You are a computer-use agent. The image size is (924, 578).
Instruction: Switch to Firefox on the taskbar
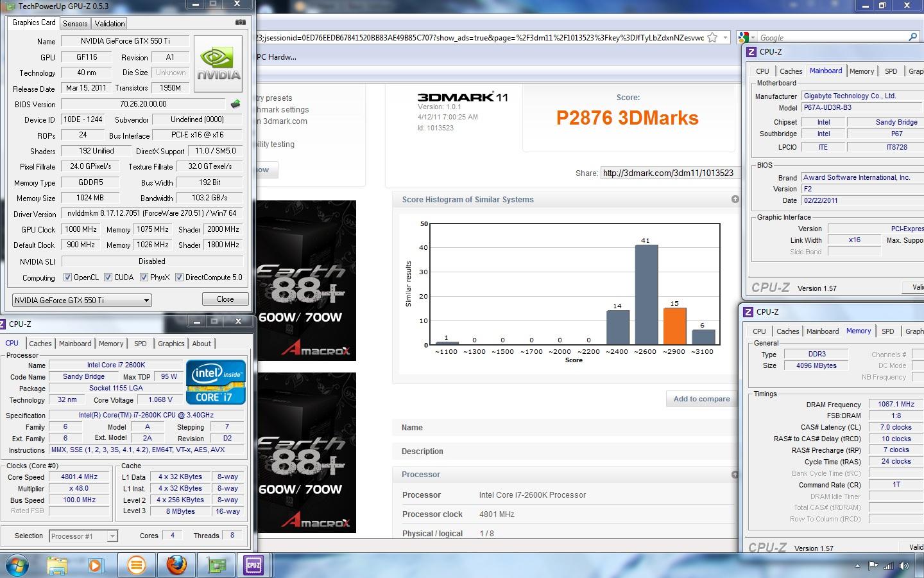176,565
